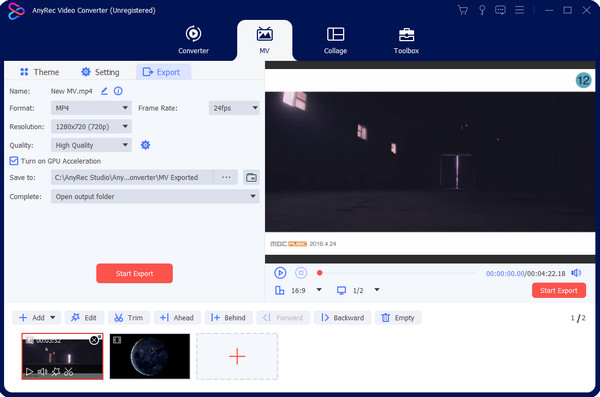
Task: Click the Save to path field
Action: [132, 177]
